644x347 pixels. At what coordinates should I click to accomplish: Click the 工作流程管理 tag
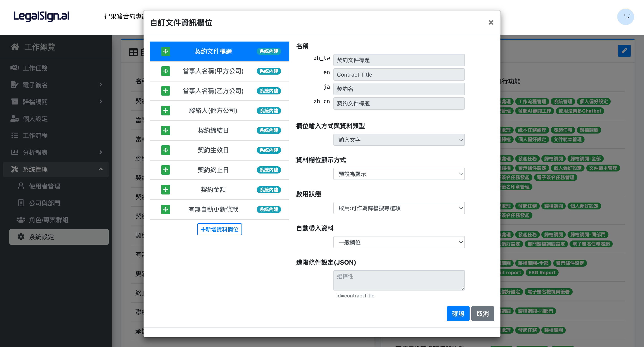pyautogui.click(x=532, y=102)
